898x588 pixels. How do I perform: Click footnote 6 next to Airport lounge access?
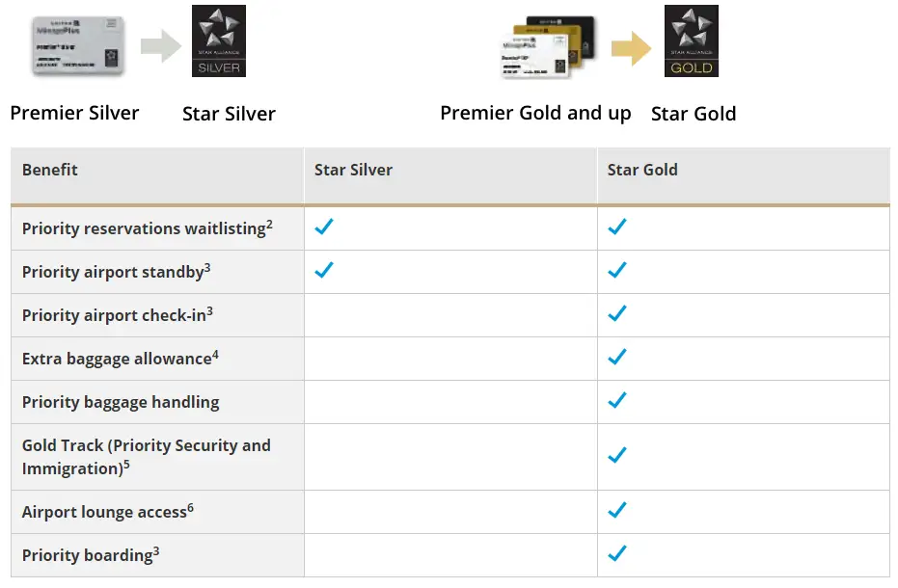[x=191, y=507]
